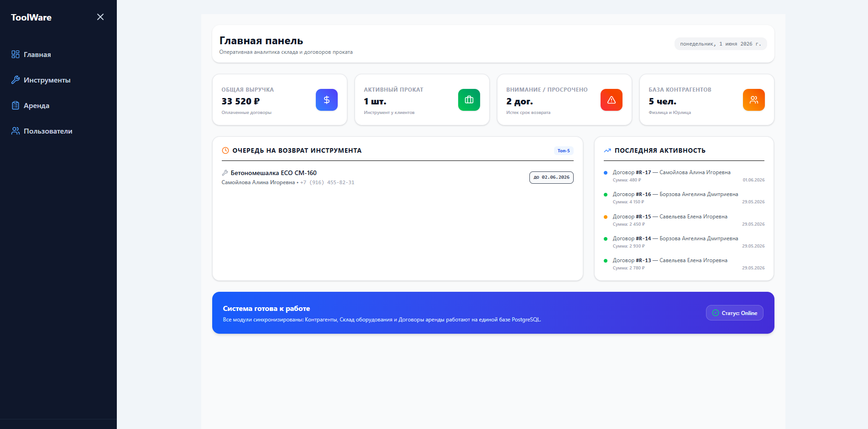868x429 pixels.
Task: Click the ToolWare logo text
Action: 31,17
